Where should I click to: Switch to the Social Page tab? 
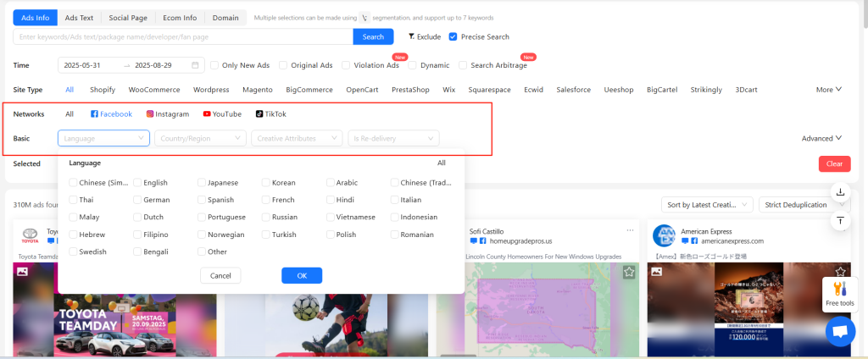click(128, 18)
